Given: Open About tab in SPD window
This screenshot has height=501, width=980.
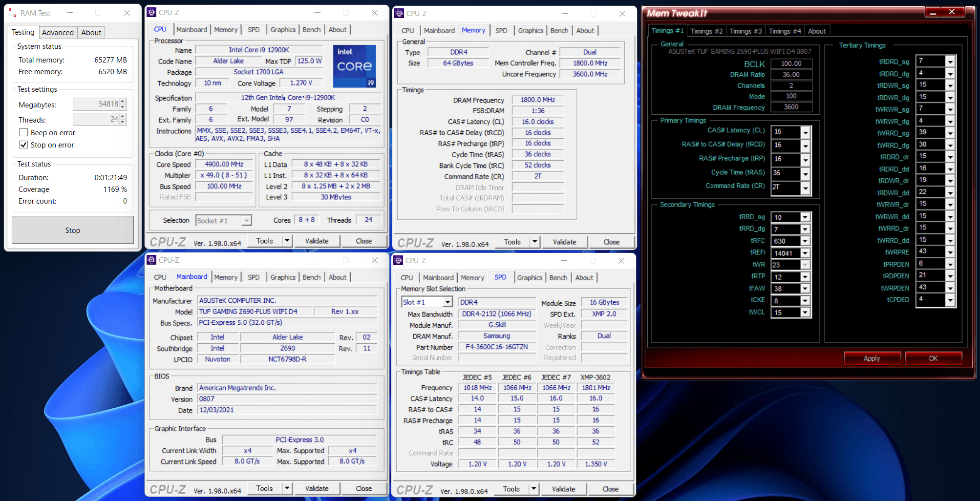Looking at the screenshot, I should point(584,278).
